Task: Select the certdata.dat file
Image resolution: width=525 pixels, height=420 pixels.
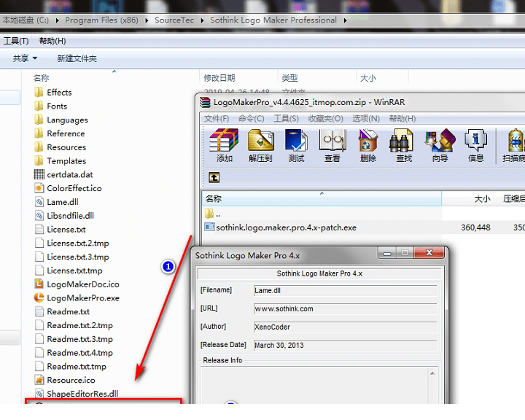Action: (x=63, y=174)
